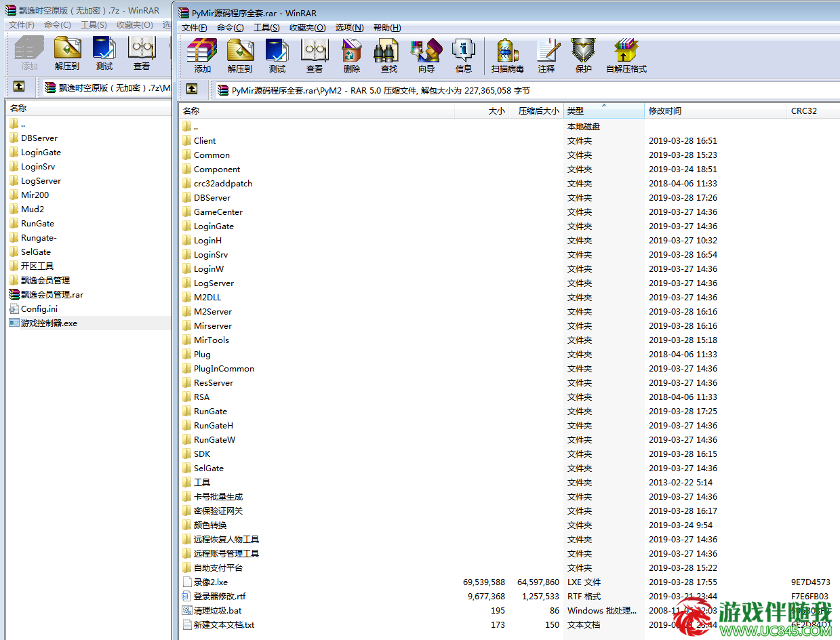Open the 命令(C) menu in PyMir window
The height and width of the screenshot is (640, 840).
click(x=231, y=28)
